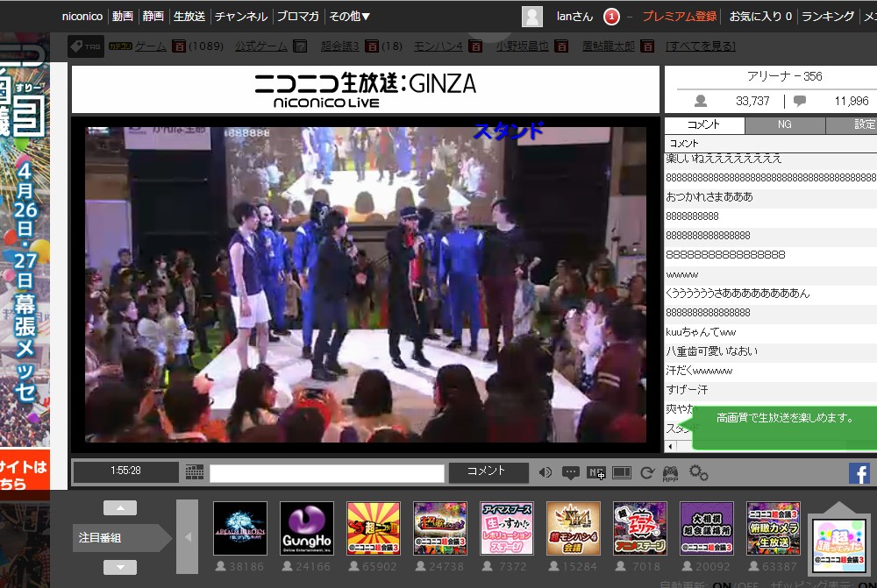Click the lanさん username link
The width and height of the screenshot is (877, 588).
click(574, 16)
